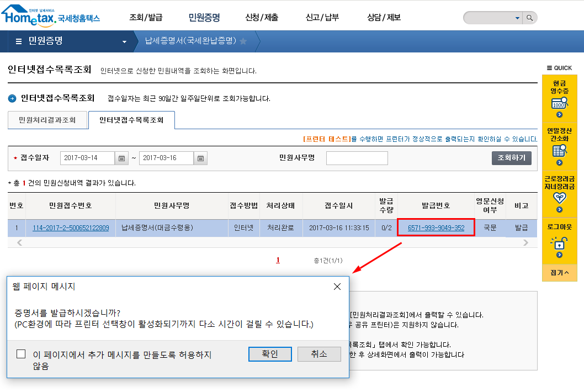Open the 조회/발급 top menu
The height and width of the screenshot is (392, 584).
pyautogui.click(x=146, y=18)
